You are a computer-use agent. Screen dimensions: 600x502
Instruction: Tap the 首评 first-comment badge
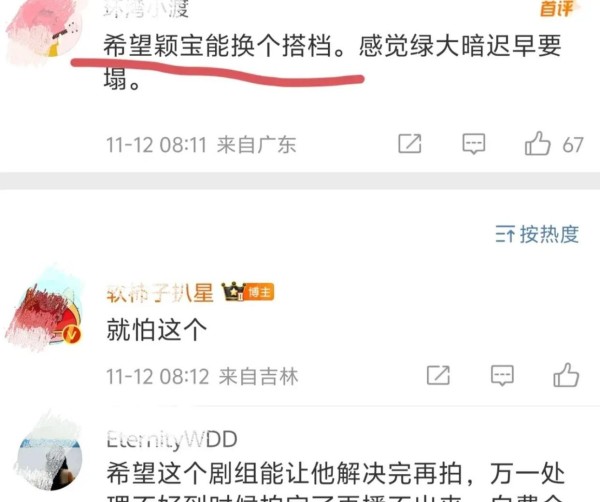557,8
